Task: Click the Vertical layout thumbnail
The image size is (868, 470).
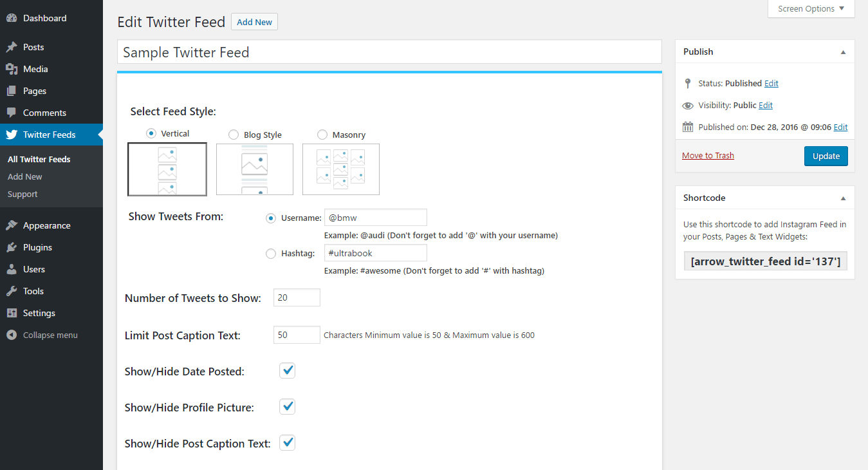Action: (x=167, y=169)
